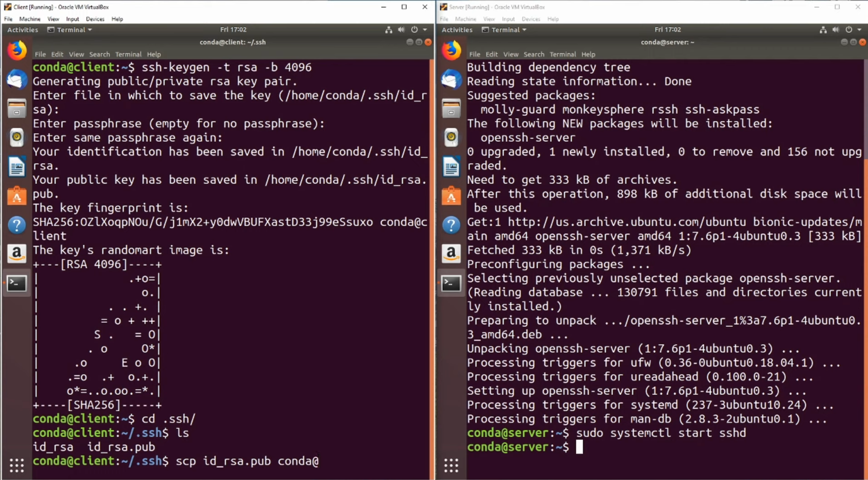Open Firefox from the client dock
The height and width of the screenshot is (480, 868).
pyautogui.click(x=17, y=50)
